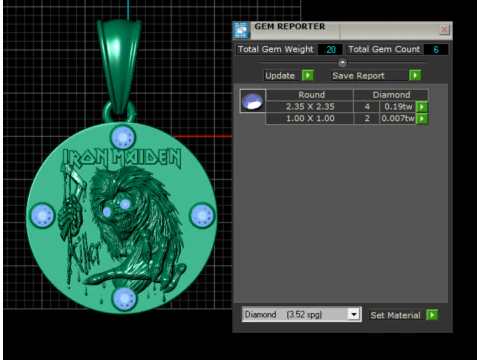Click the GEM REPORTER title text
Screen dimensions: 480x360
tap(290, 26)
